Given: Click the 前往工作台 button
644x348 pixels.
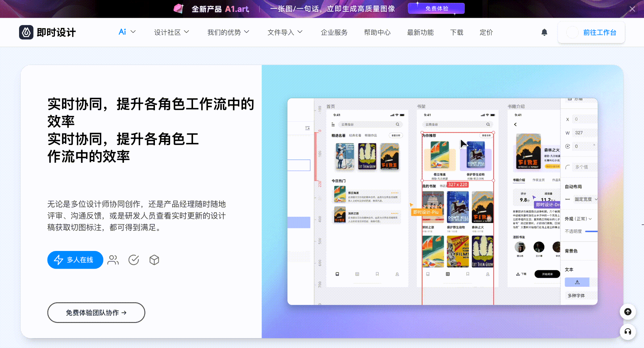Looking at the screenshot, I should point(591,32).
